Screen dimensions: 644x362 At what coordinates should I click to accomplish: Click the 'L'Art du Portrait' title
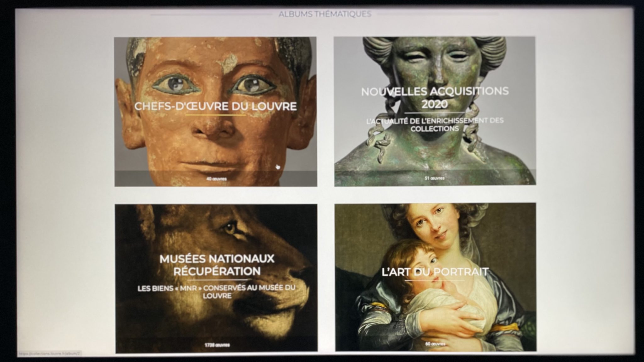pyautogui.click(x=435, y=272)
